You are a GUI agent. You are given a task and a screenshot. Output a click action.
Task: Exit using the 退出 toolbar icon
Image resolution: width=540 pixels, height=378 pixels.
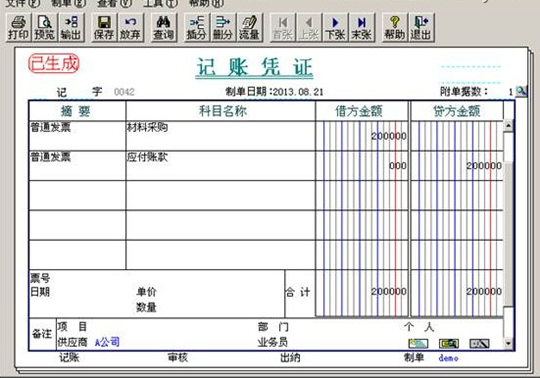pyautogui.click(x=421, y=28)
